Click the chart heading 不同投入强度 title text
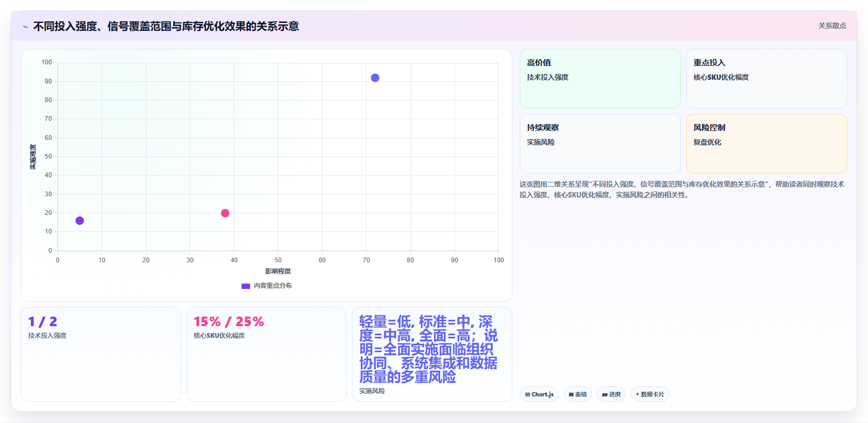 (166, 27)
